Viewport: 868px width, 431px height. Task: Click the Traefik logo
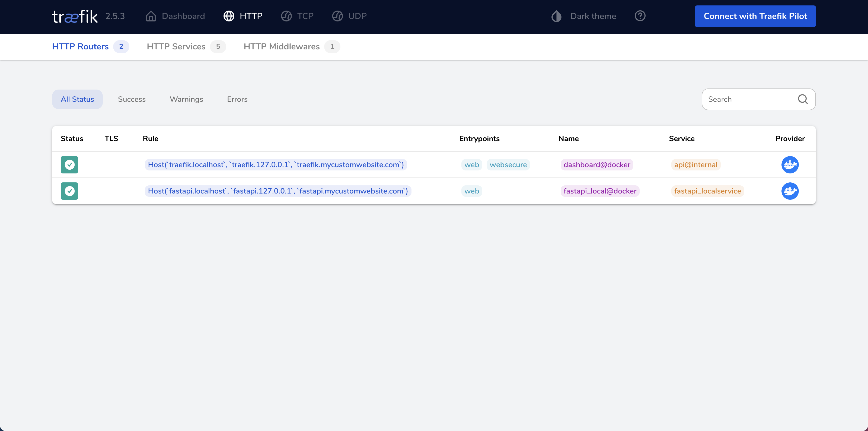[x=75, y=16]
